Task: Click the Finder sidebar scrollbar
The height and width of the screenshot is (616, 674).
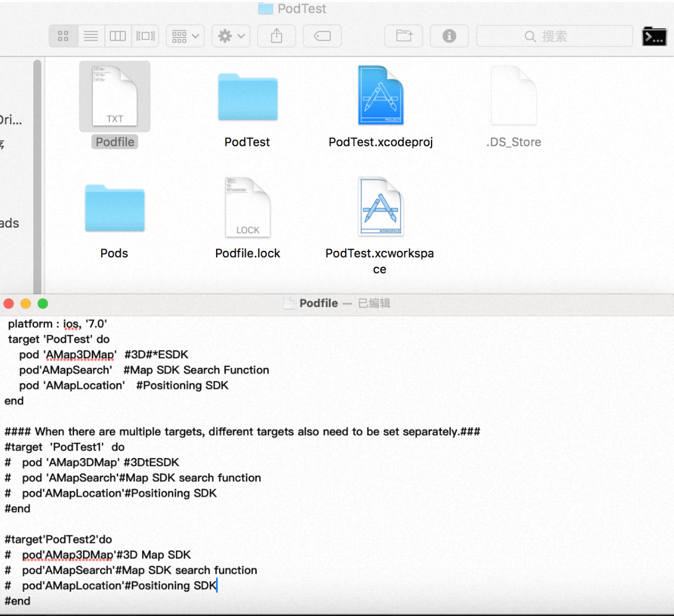Action: point(37,176)
